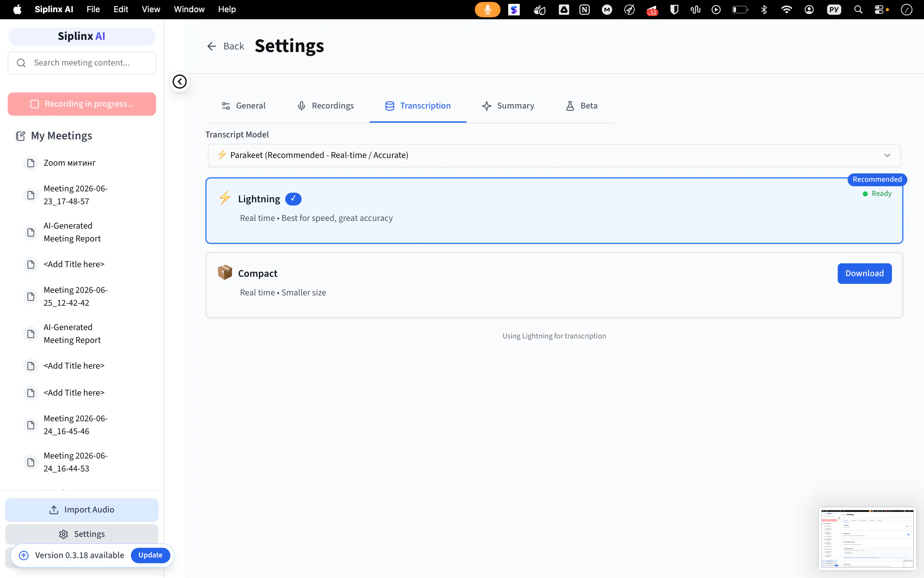Click the document icon beside Zoom митинг

(31, 163)
